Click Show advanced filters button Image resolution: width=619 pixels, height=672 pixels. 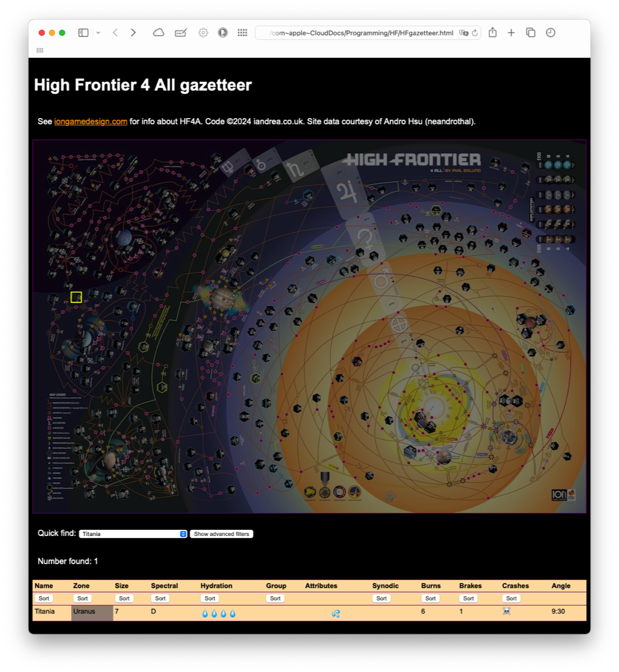(222, 534)
